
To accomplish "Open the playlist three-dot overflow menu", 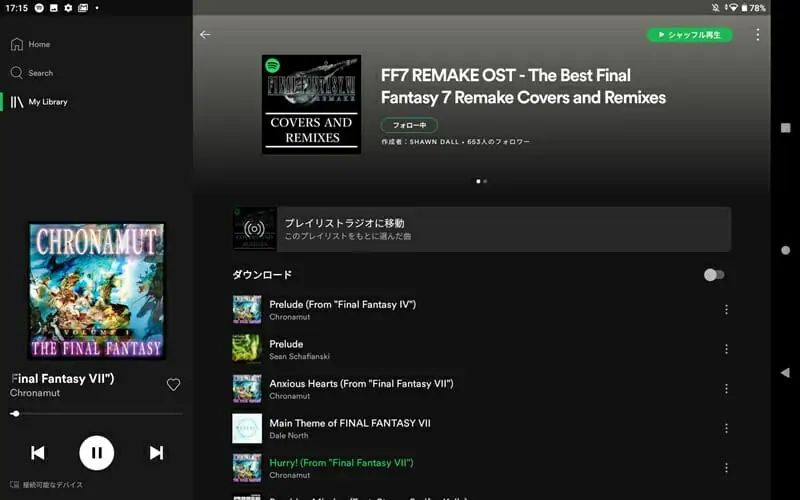I will point(758,35).
